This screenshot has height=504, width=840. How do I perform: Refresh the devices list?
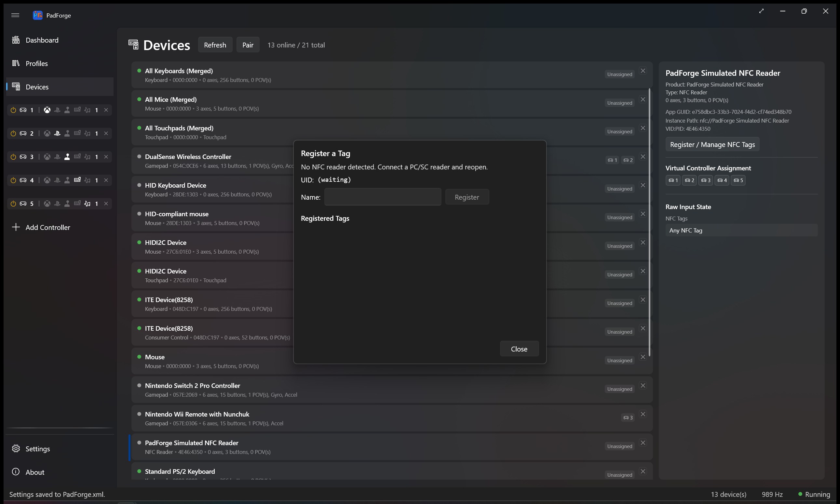[x=215, y=45]
